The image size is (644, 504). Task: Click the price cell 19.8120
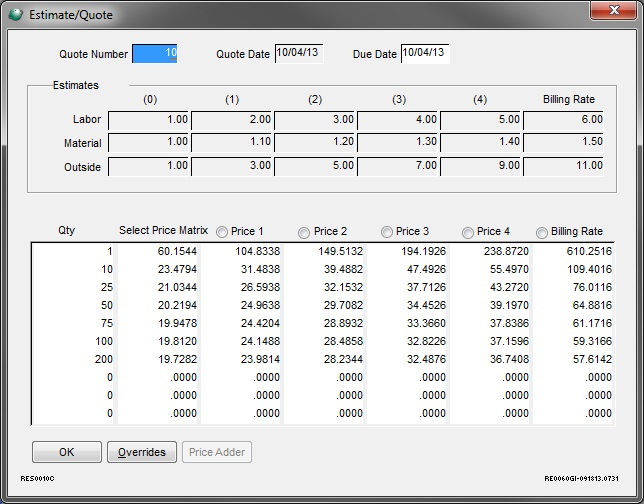158,341
